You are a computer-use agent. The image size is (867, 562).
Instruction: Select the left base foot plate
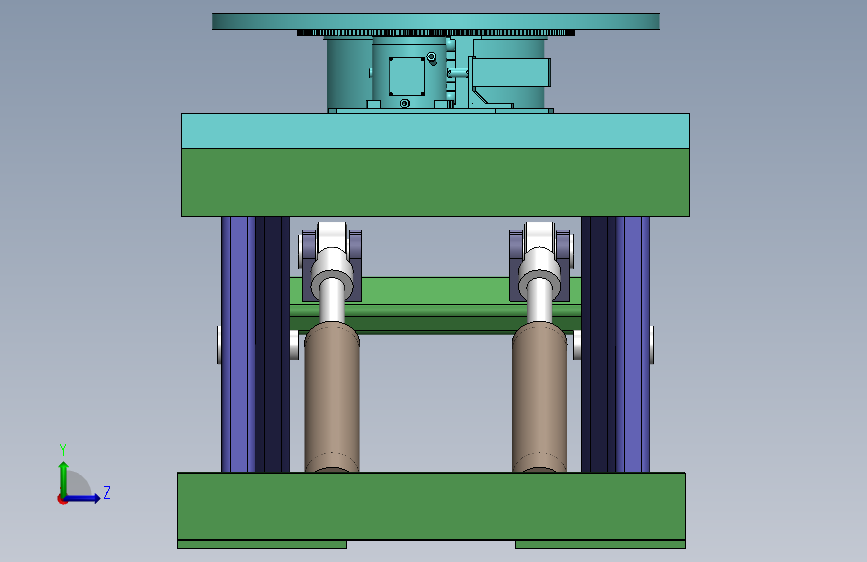click(x=262, y=544)
